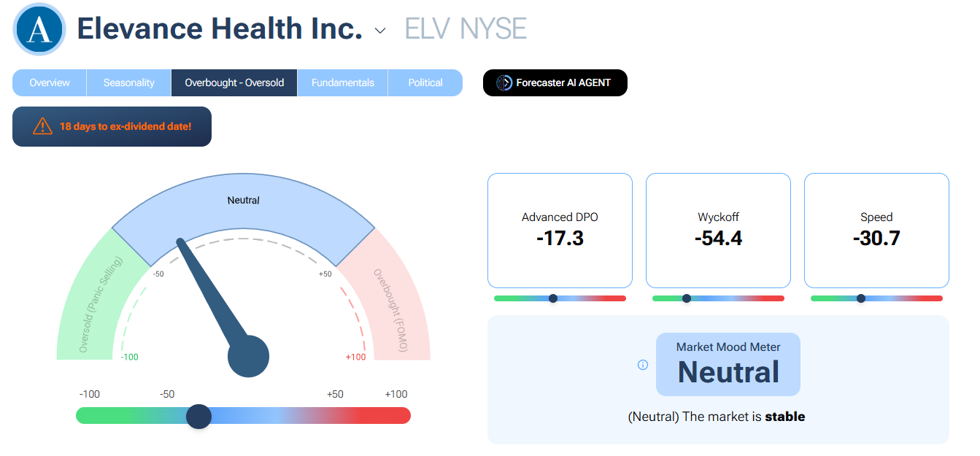Image resolution: width=980 pixels, height=456 pixels.
Task: Click the Advanced DPO slider knob
Action: 553,298
